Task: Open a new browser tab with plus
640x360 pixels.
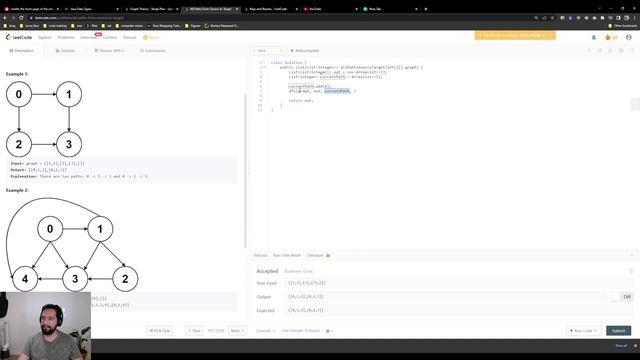Action: [426, 9]
